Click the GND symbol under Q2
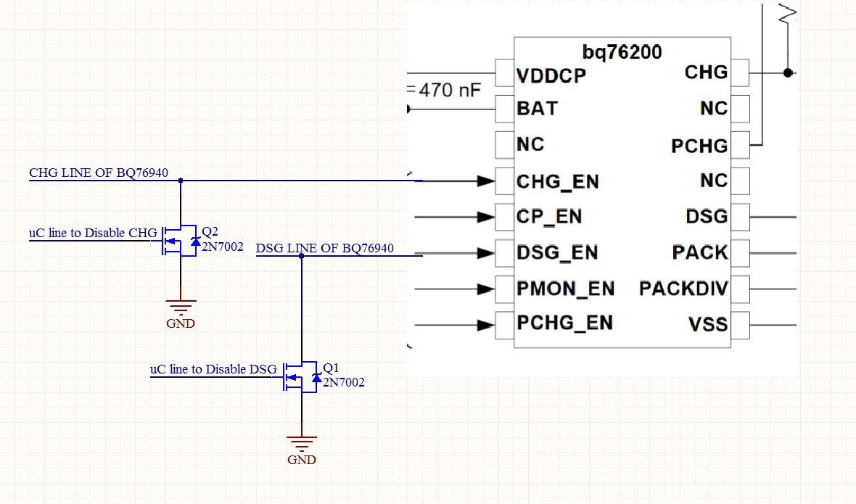The image size is (856, 504). click(x=181, y=307)
